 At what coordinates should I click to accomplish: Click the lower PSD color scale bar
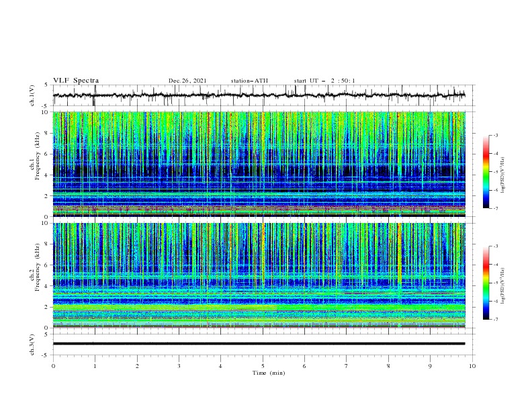(486, 283)
